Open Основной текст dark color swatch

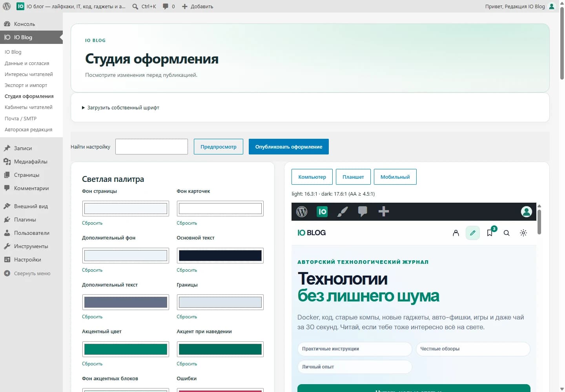(220, 256)
